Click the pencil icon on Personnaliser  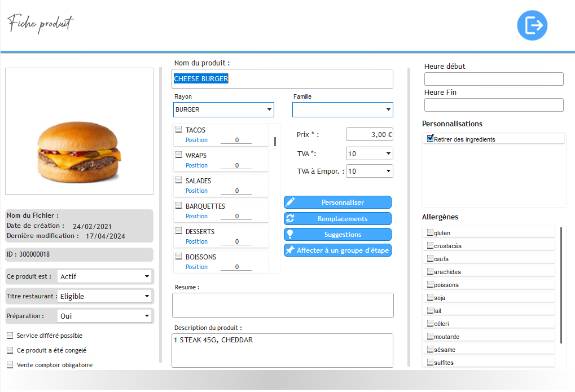291,202
